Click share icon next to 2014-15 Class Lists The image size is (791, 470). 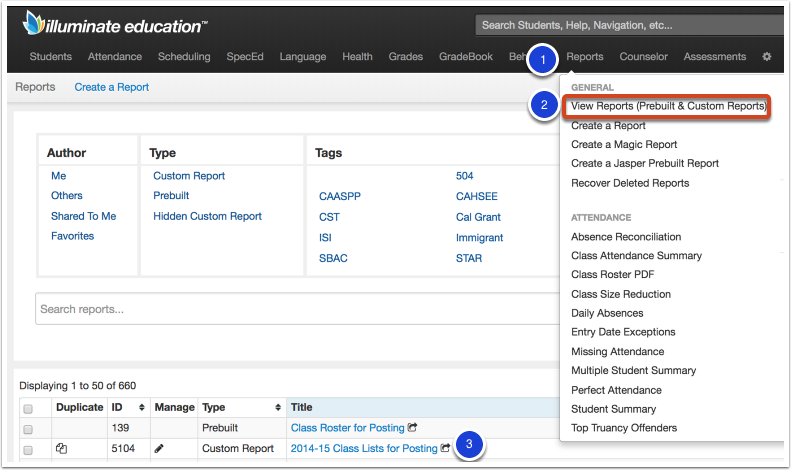tap(445, 447)
